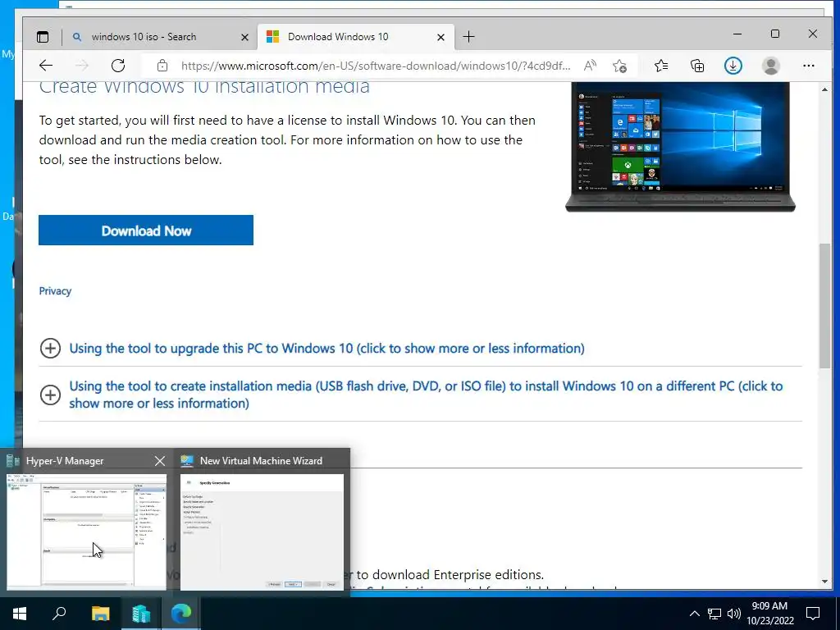Open taskbar Search
Image resolution: width=840 pixels, height=630 pixels.
pos(59,614)
